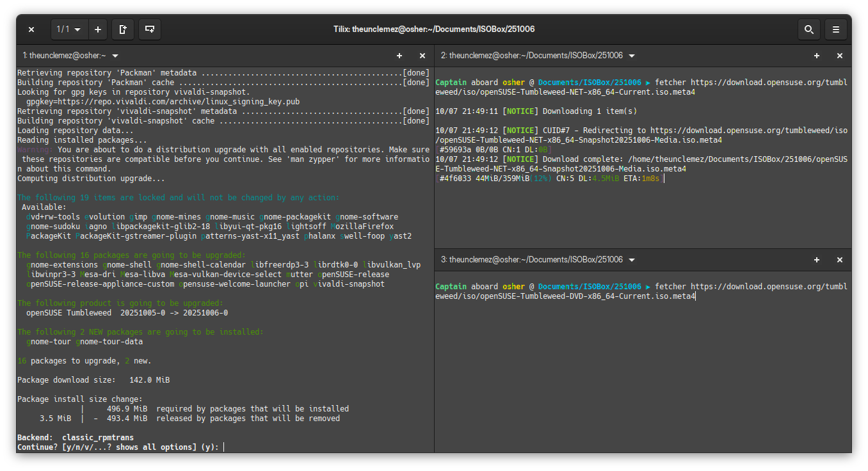868x471 pixels.
Task: Open the find in terminal search icon
Action: 809,29
